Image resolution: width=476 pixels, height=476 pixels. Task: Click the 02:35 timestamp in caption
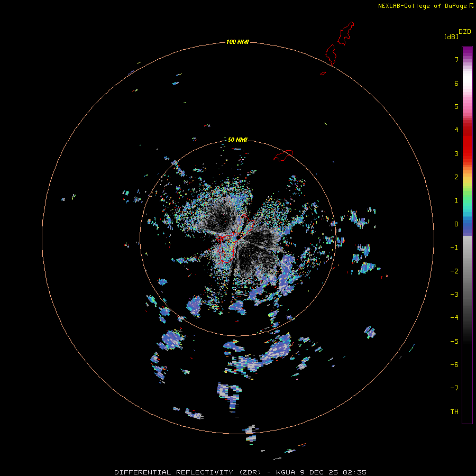coord(354,472)
